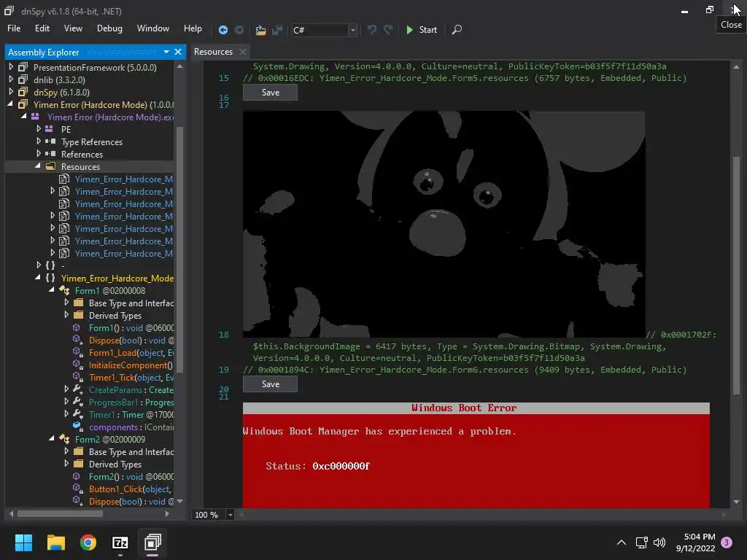Open Google Chrome from the taskbar
Image resolution: width=747 pixels, height=560 pixels.
88,542
